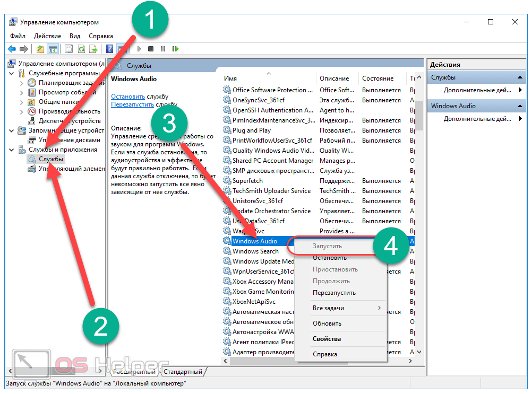Click the Перезапустить службу link
532x394 pixels.
pyautogui.click(x=132, y=104)
